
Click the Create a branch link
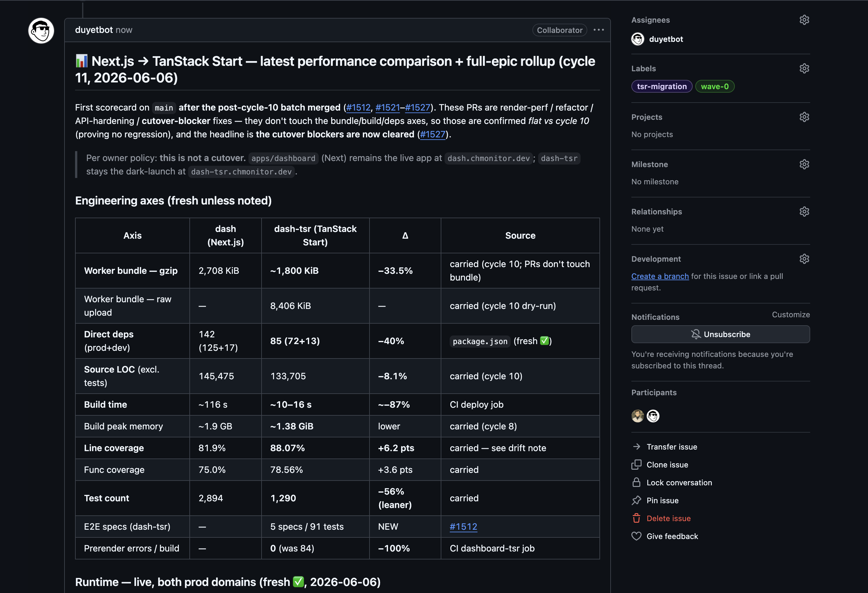pos(660,276)
